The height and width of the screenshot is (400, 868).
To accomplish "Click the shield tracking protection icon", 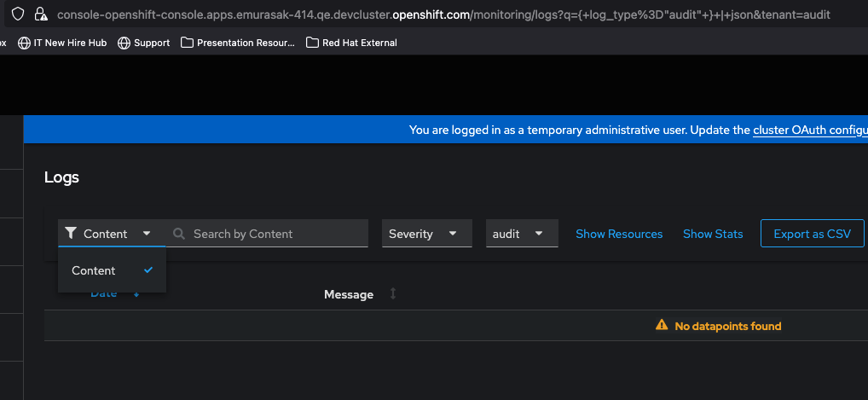I will coord(17,14).
